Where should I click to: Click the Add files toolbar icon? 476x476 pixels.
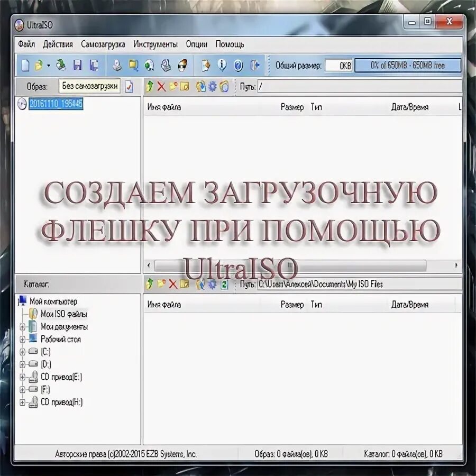point(206,65)
